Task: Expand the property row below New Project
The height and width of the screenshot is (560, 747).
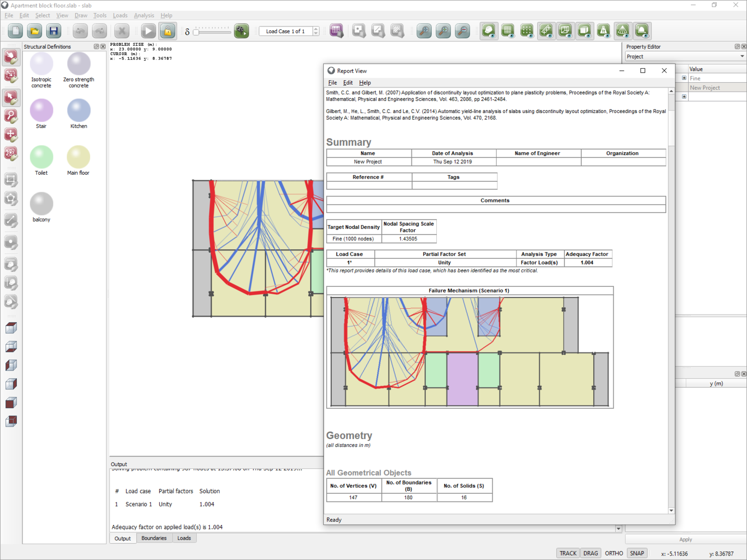Action: (684, 97)
